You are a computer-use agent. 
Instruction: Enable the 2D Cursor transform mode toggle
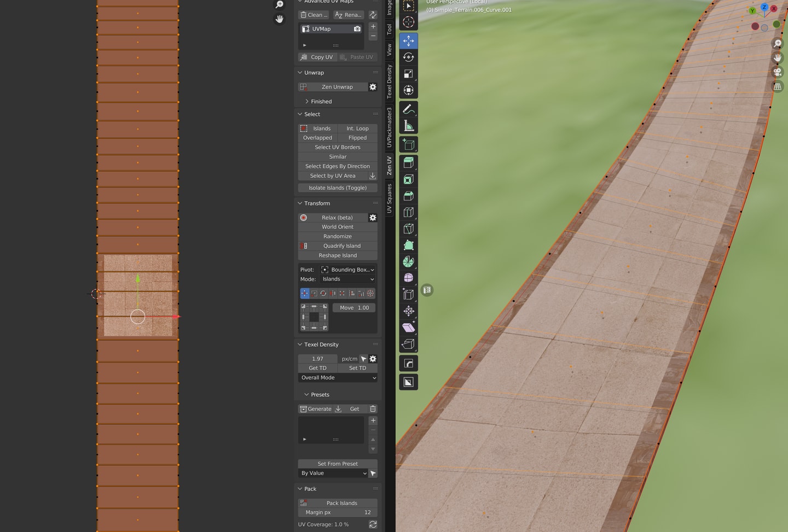pyautogui.click(x=370, y=293)
